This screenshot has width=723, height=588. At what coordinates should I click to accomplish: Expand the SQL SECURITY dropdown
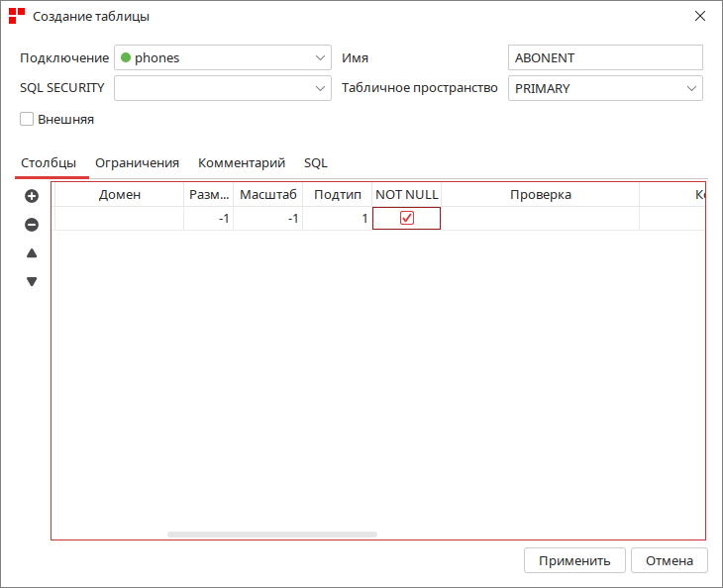pyautogui.click(x=223, y=88)
